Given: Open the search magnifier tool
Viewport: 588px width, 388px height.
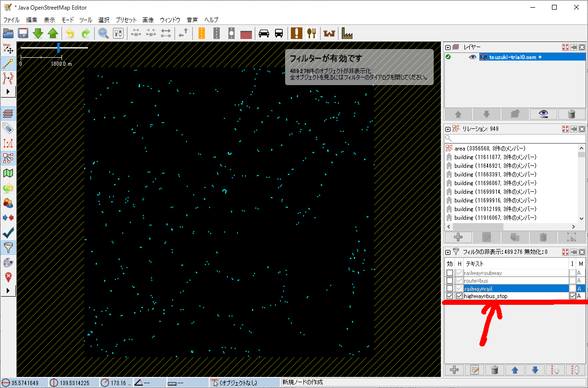Looking at the screenshot, I should 103,33.
